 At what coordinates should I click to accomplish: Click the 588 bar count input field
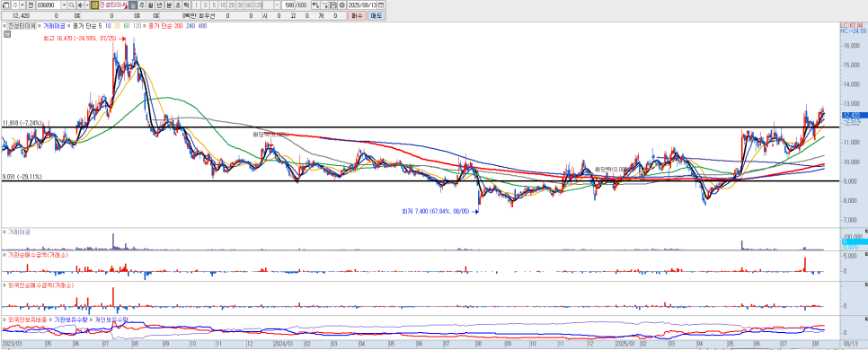pyautogui.click(x=288, y=4)
